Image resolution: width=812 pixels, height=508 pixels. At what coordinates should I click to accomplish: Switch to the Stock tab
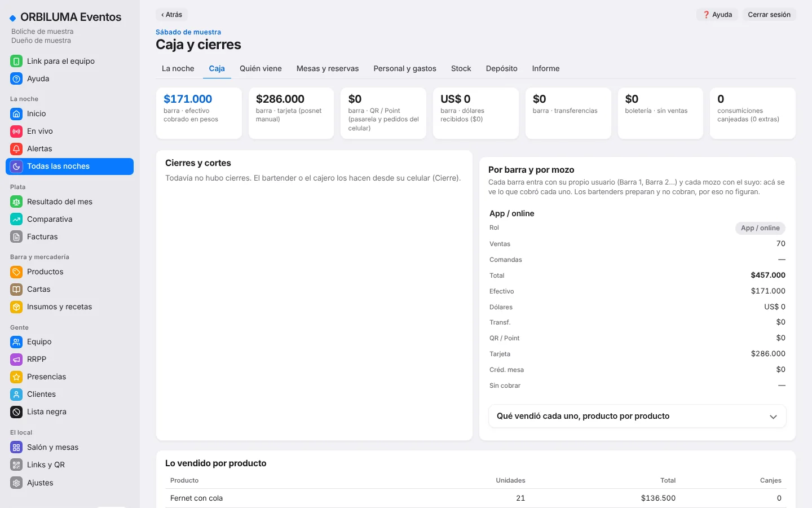[461, 68]
